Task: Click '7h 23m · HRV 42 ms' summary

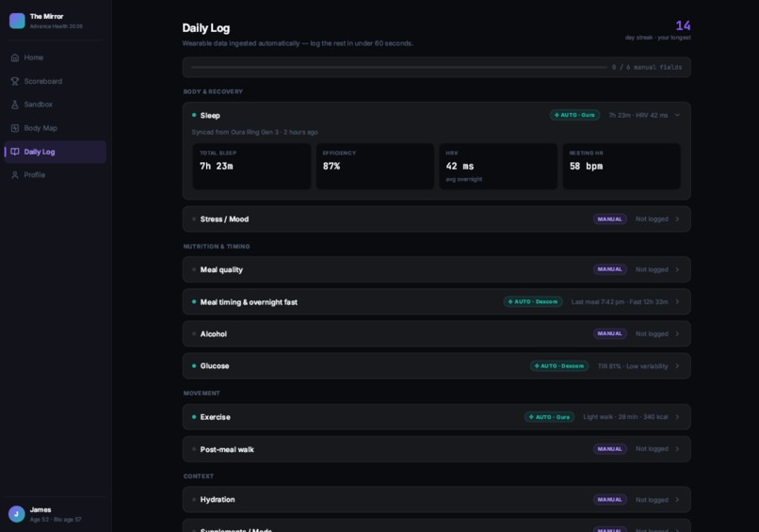Action: [x=638, y=115]
